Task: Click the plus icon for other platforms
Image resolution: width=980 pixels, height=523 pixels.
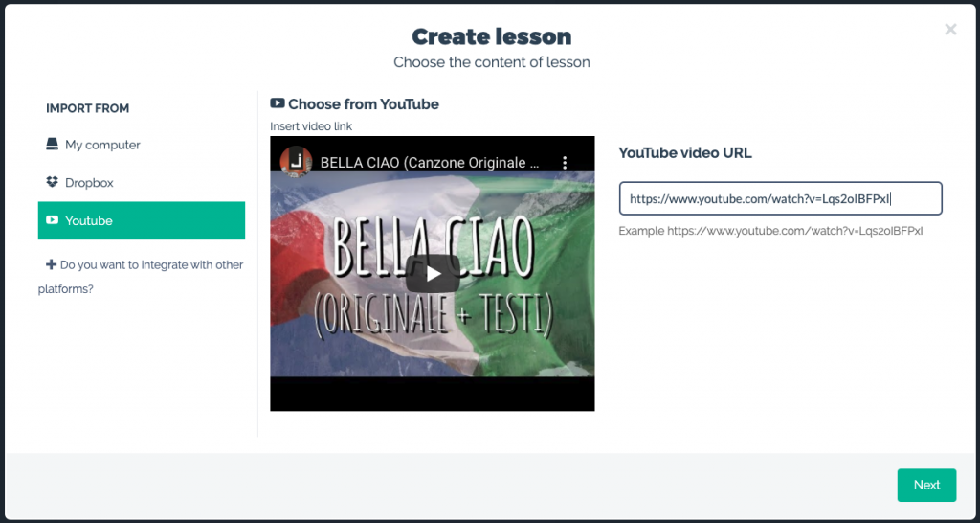Action: coord(52,264)
